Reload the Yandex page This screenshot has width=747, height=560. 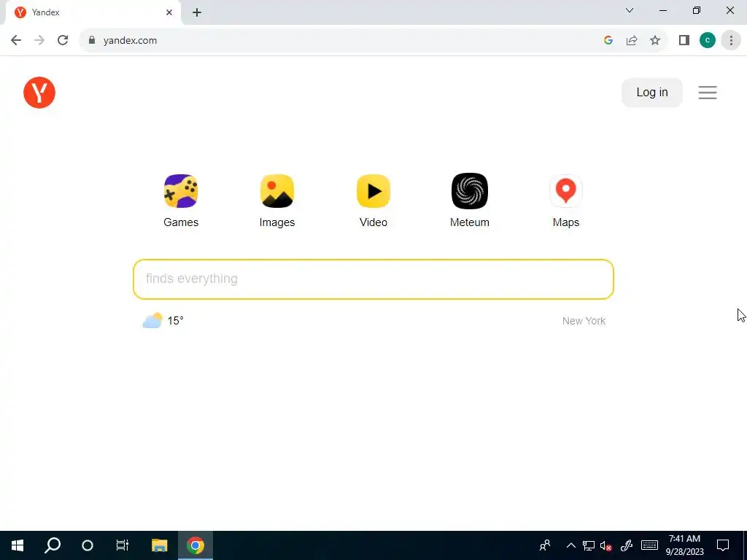coord(63,40)
